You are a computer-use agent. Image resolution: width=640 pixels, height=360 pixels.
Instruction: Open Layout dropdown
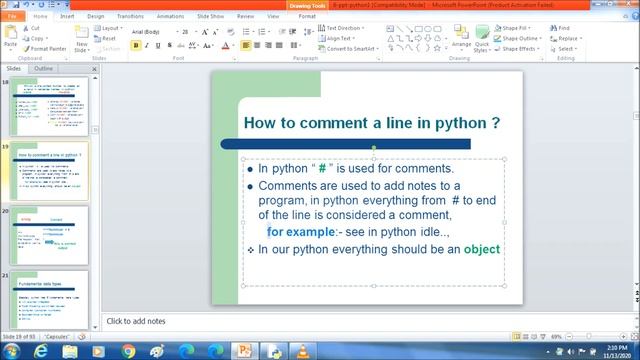[108, 28]
